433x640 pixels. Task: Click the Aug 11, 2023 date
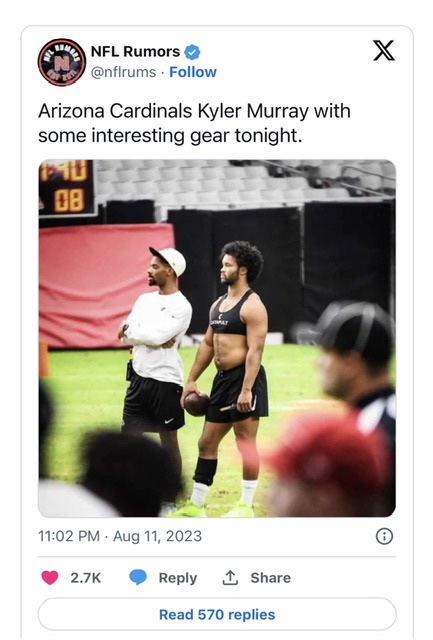tap(157, 536)
